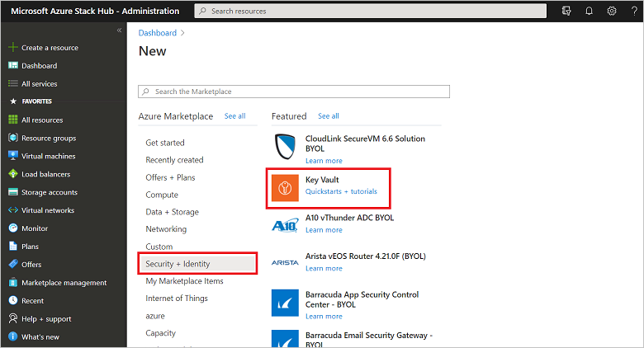Click the Cloud Shell icon in top bar
This screenshot has width=644, height=348.
566,11
